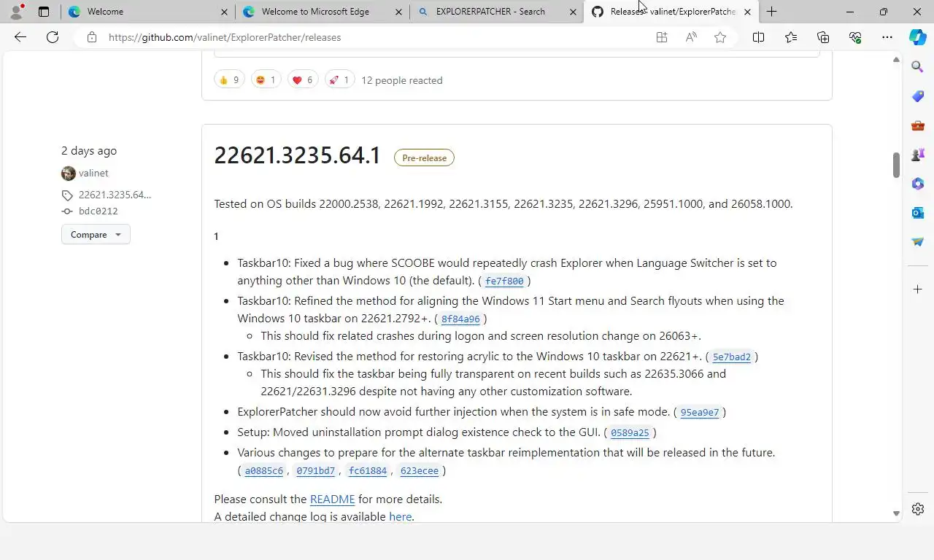Open the Edge profile icon
Image resolution: width=934 pixels, height=560 pixels.
(x=16, y=12)
